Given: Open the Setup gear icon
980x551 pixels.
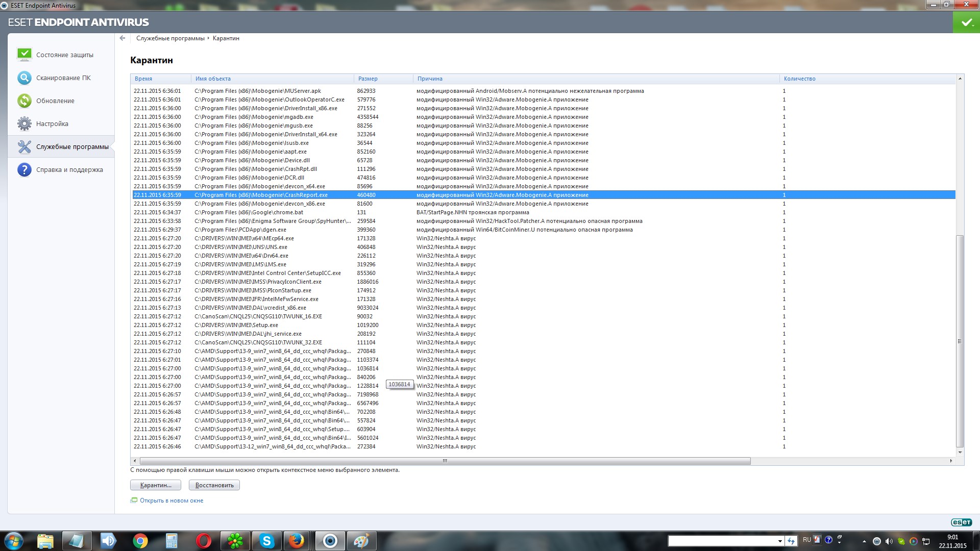Looking at the screenshot, I should 24,123.
